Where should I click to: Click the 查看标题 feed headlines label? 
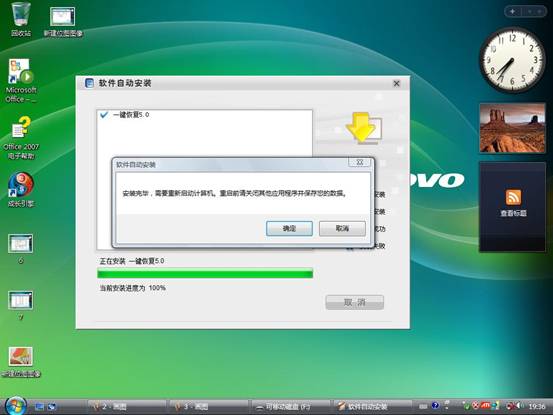point(514,213)
